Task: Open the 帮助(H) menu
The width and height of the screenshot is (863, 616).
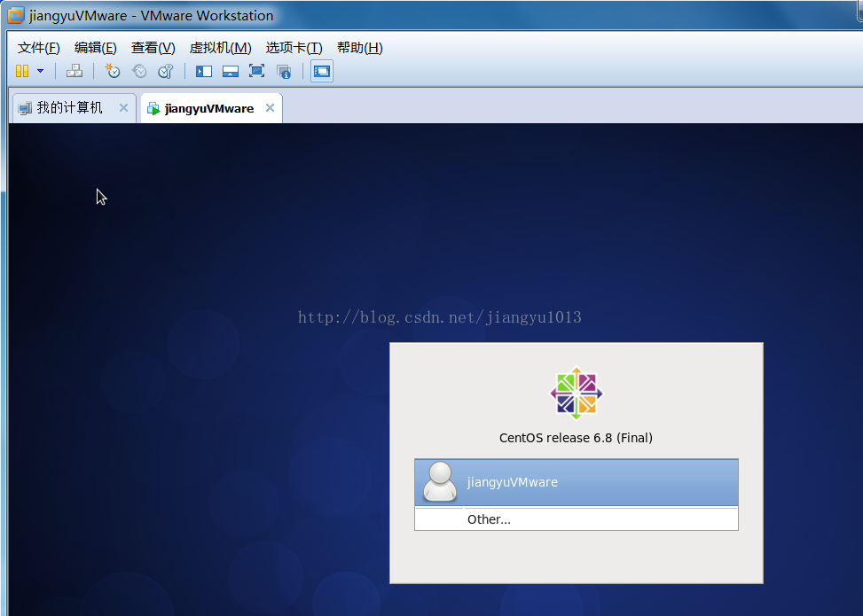Action: tap(359, 48)
